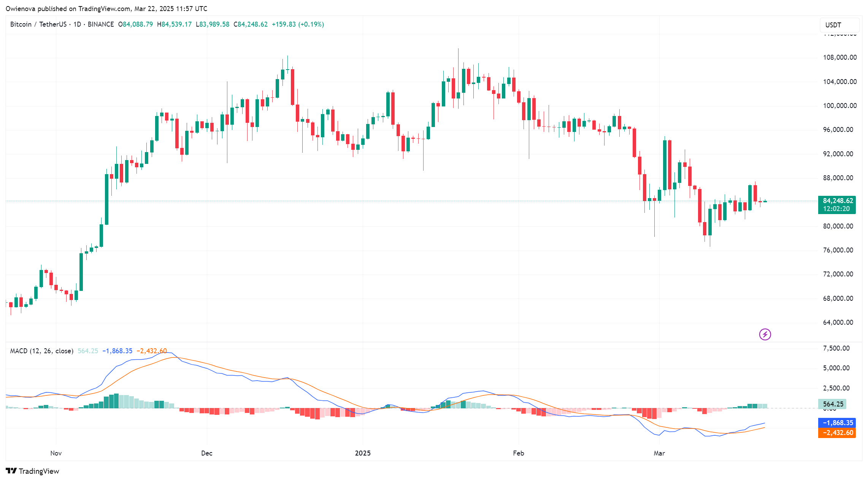Click the TradingView logo at bottom left
Viewport: 868px width, 481px height.
click(33, 471)
